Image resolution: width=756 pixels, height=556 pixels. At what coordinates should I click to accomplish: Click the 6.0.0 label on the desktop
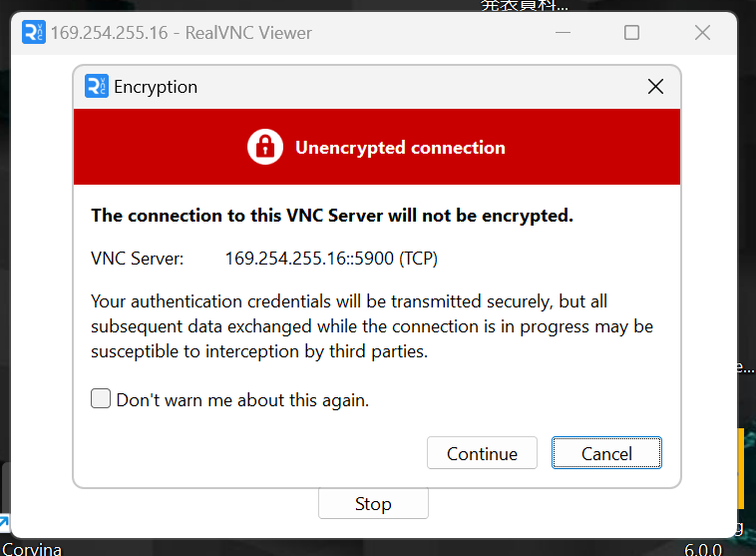(703, 549)
